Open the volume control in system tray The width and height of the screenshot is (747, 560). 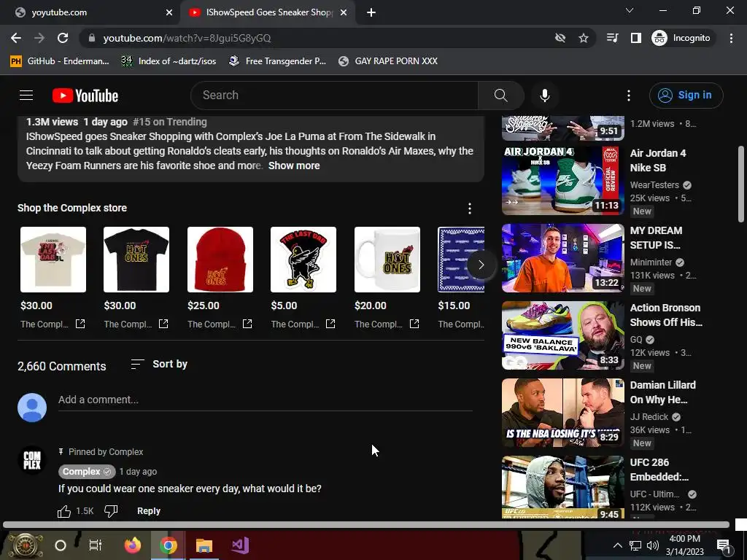pos(653,545)
